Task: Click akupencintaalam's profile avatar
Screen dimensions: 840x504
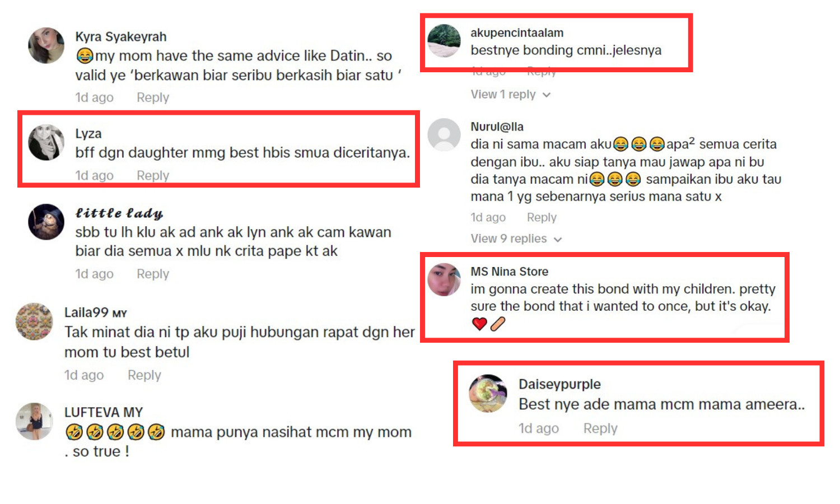Action: [444, 40]
